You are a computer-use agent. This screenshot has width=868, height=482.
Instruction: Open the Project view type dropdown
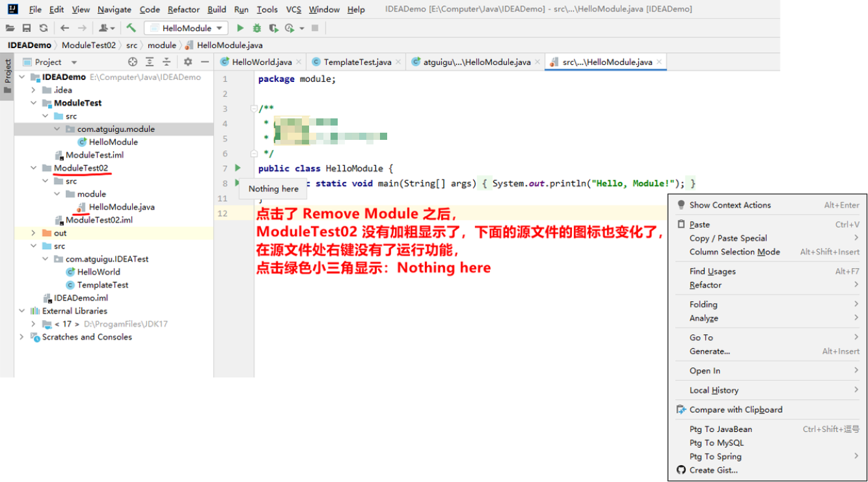click(x=74, y=62)
